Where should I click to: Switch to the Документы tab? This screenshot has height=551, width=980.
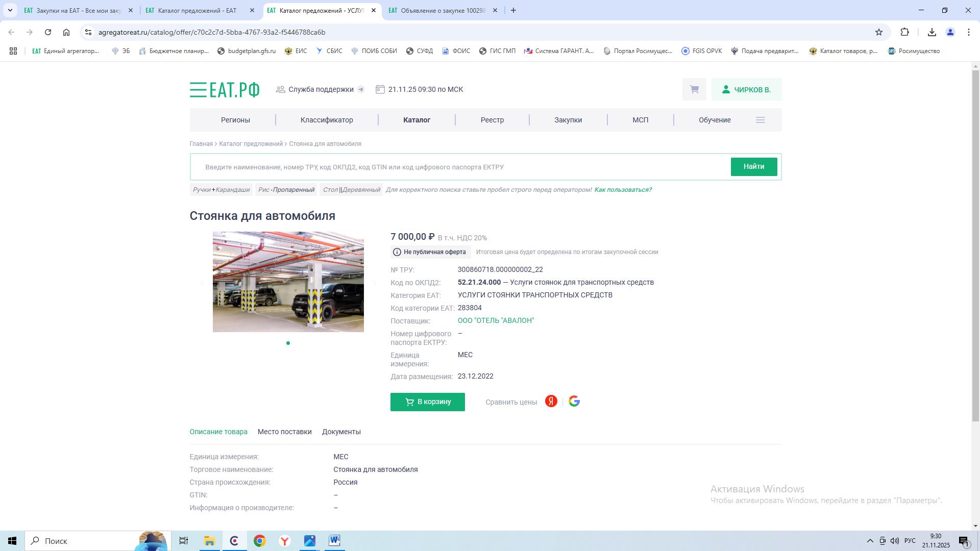click(x=341, y=432)
